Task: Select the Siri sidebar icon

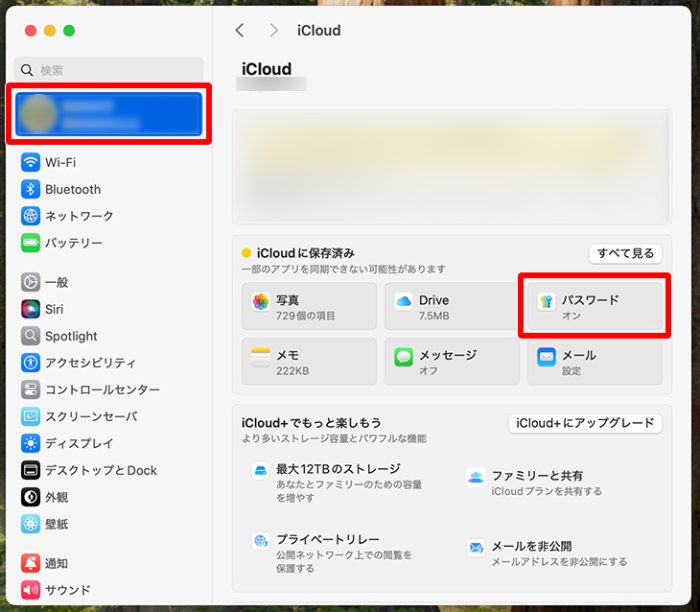Action: pyautogui.click(x=31, y=309)
